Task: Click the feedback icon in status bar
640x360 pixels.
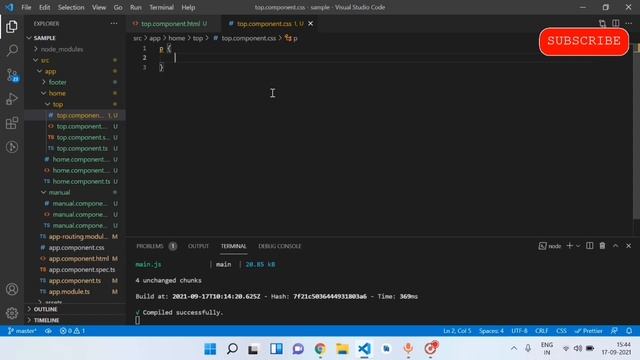Action: (x=614, y=331)
